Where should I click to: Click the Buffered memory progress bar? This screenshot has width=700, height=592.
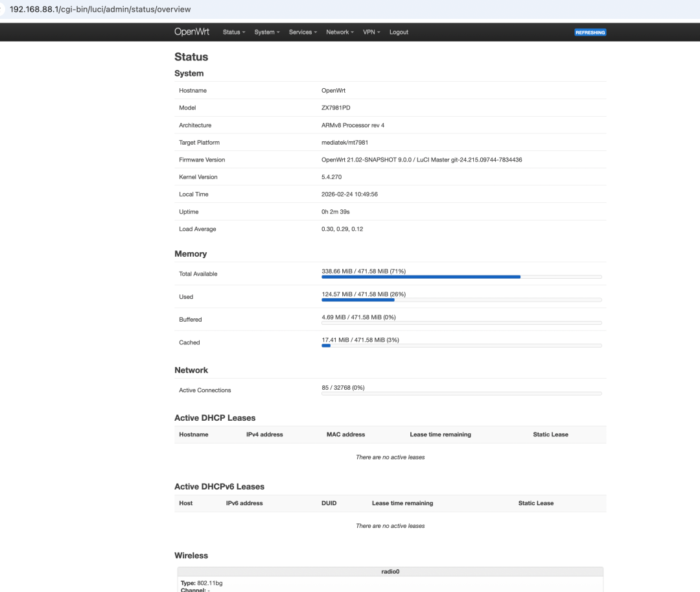[x=461, y=323]
